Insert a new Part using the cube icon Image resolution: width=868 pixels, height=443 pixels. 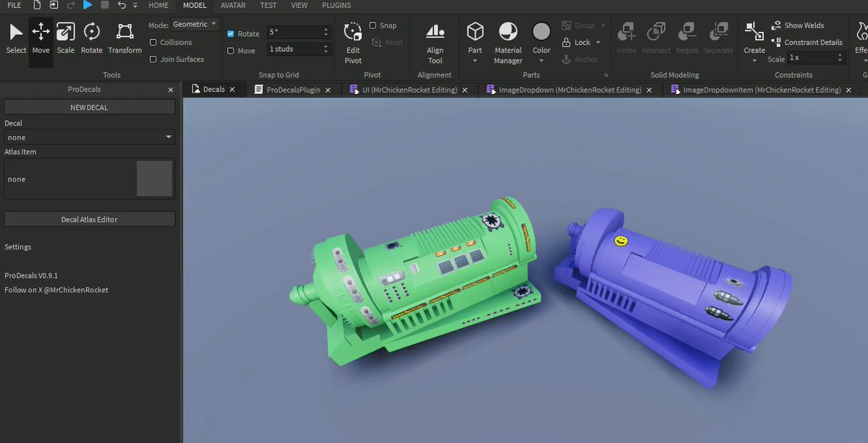click(475, 32)
